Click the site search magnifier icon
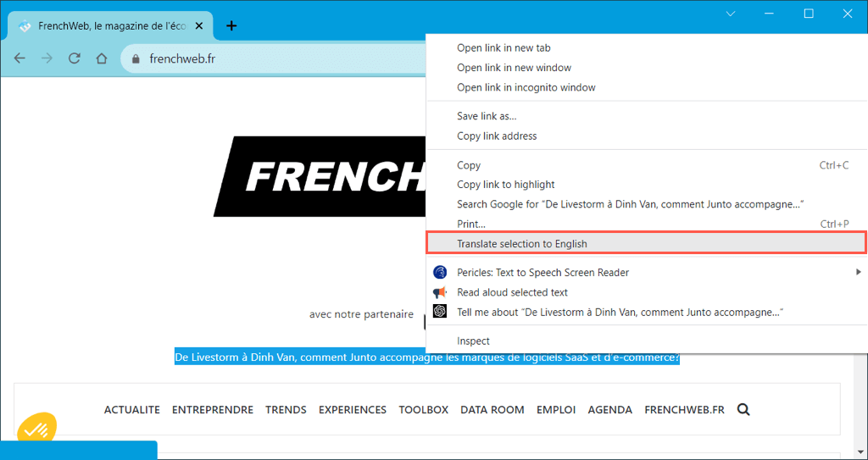 click(743, 409)
